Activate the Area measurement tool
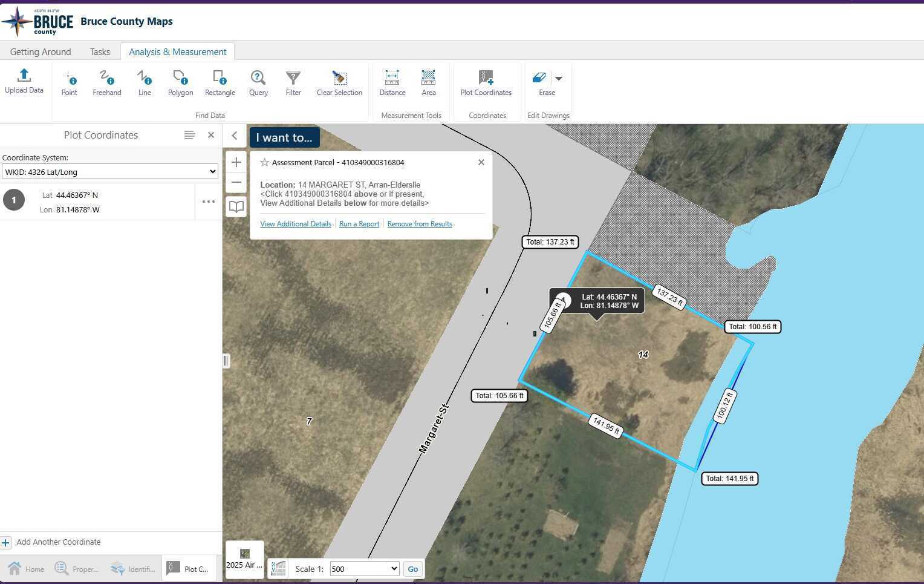Viewport: 924px width, 584px height. pos(428,83)
